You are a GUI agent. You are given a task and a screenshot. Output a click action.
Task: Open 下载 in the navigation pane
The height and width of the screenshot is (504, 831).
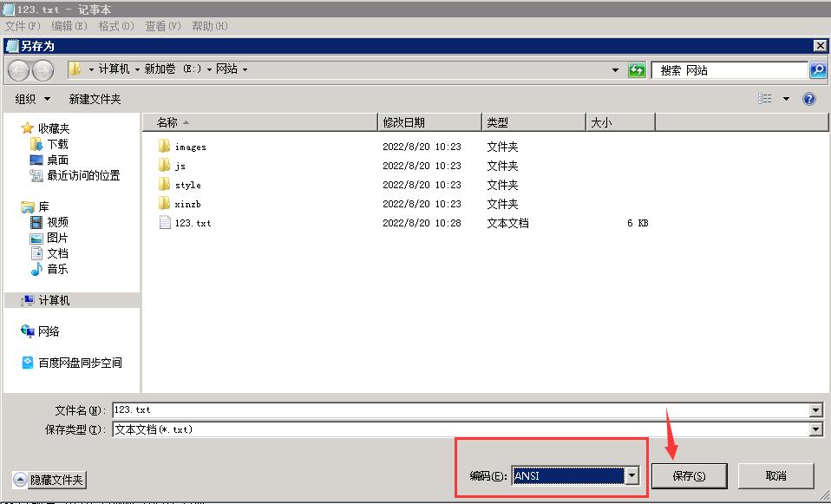pos(49,144)
